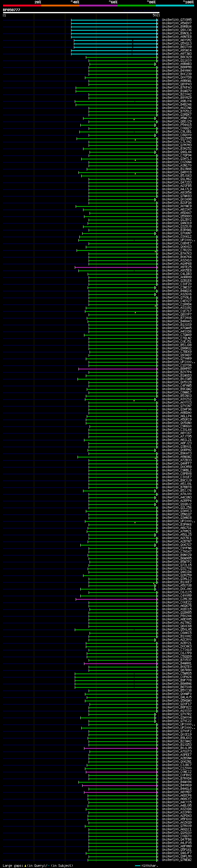Click hit label UniRef100_A8IL21
Viewport: 197px width, 868px height.
(x=177, y=440)
